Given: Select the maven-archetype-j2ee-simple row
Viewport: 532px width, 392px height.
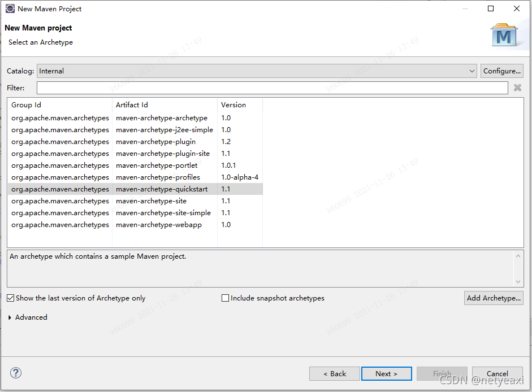Looking at the screenshot, I should (135, 130).
